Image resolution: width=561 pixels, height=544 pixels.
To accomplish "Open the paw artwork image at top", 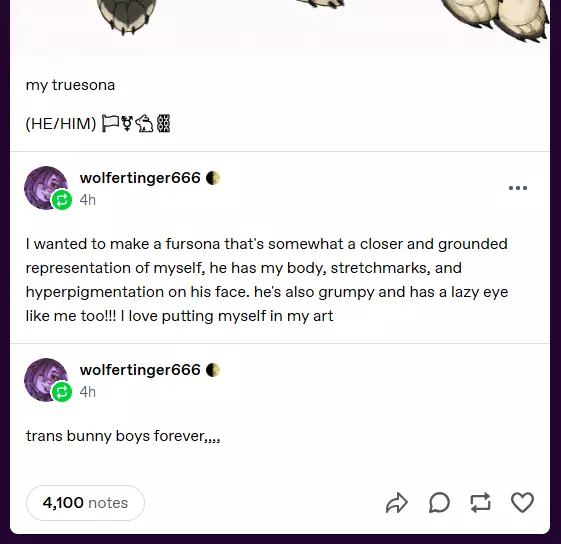I will (x=280, y=27).
